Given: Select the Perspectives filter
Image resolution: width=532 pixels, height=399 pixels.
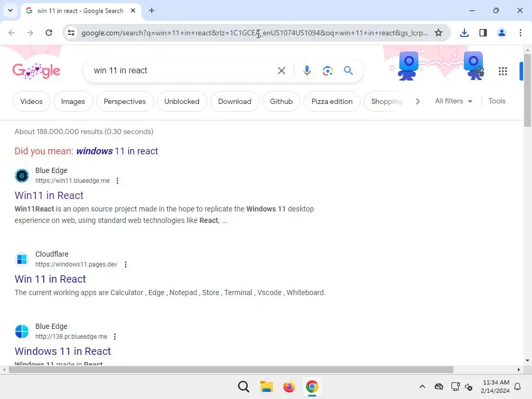Looking at the screenshot, I should coord(125,101).
